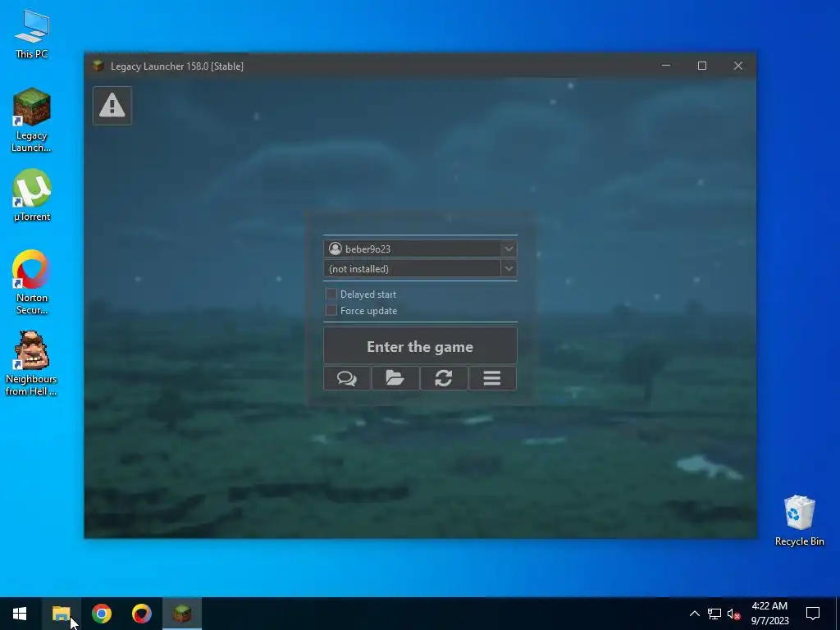This screenshot has height=630, width=840.
Task: Select the Recycle Bin desktop icon
Action: tap(799, 521)
